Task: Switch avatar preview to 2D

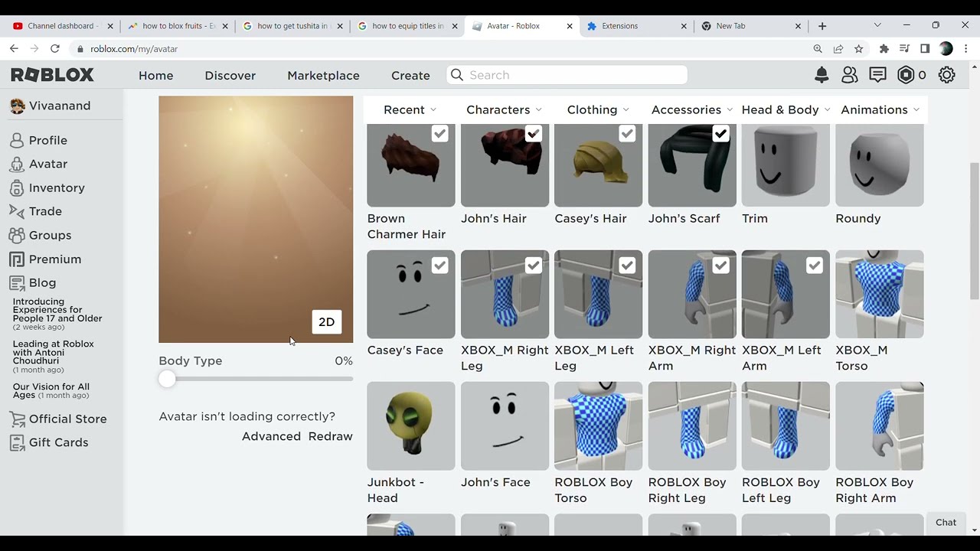Action: point(326,321)
